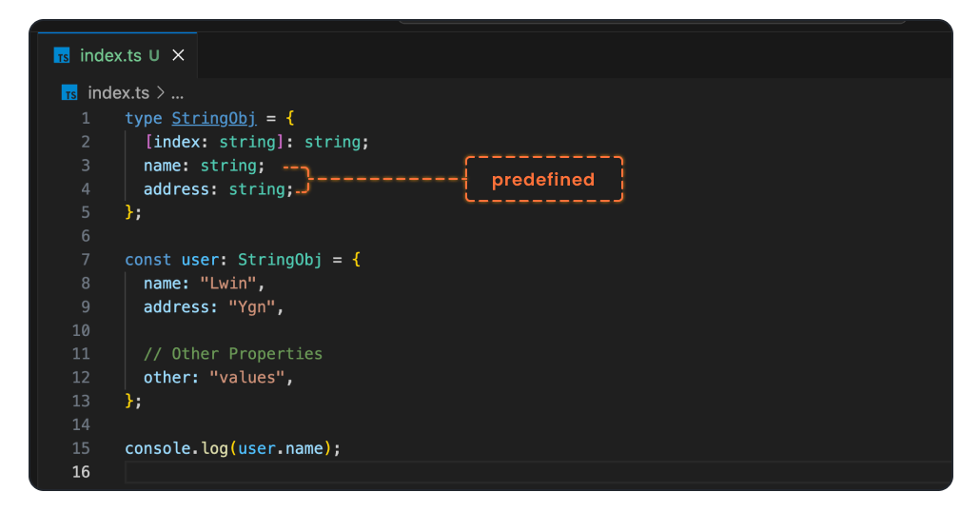This screenshot has width=980, height=512.
Task: Select line number 7 in the gutter
Action: 86,260
